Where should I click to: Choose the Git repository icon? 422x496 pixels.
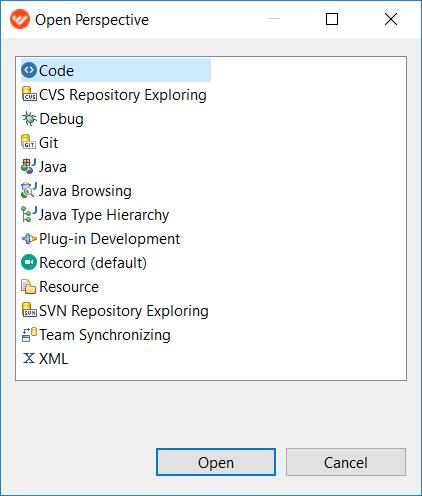(29, 142)
